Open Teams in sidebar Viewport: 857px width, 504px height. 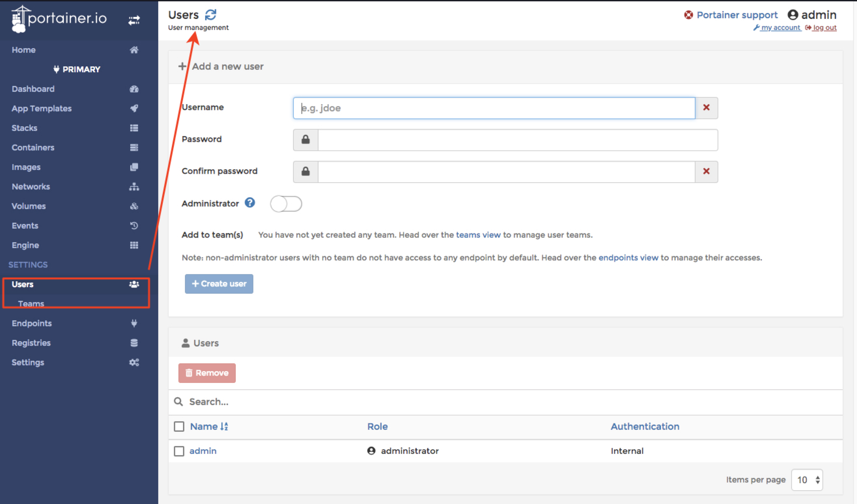[31, 303]
